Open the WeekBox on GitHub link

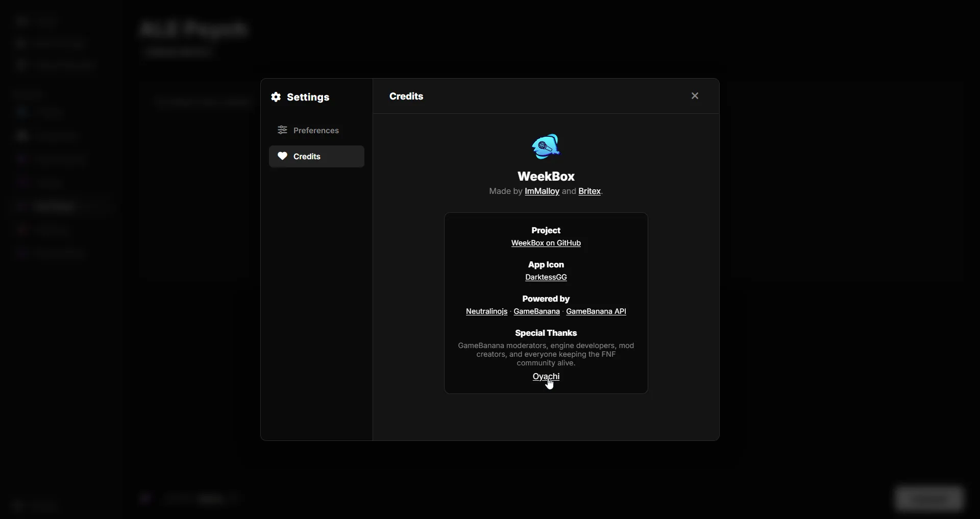pyautogui.click(x=546, y=243)
